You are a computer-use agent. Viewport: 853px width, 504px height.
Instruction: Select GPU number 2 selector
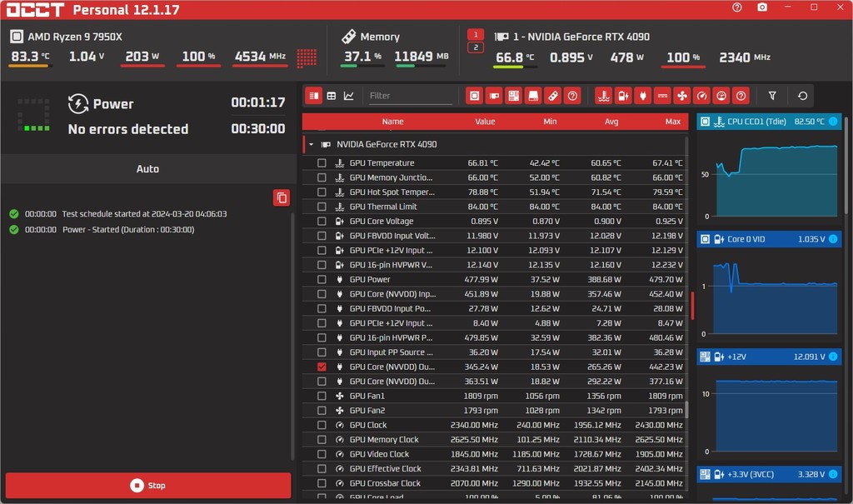tap(476, 47)
